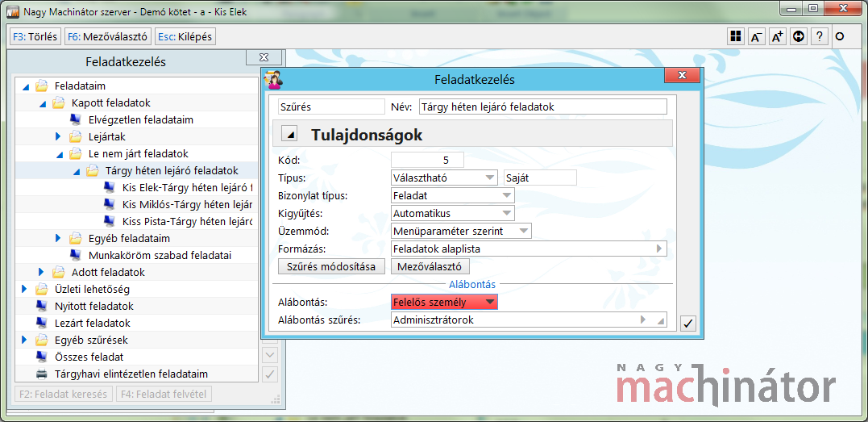The height and width of the screenshot is (422, 868).
Task: Click the Üzleti lehetőség folder icon
Action: [41, 289]
